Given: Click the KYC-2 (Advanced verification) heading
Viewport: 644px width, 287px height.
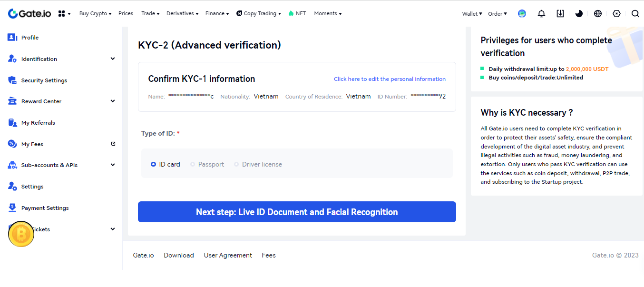Looking at the screenshot, I should (x=209, y=45).
